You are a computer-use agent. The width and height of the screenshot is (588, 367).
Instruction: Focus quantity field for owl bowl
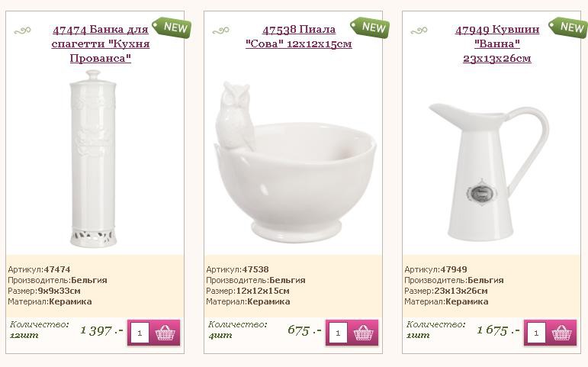pos(338,333)
